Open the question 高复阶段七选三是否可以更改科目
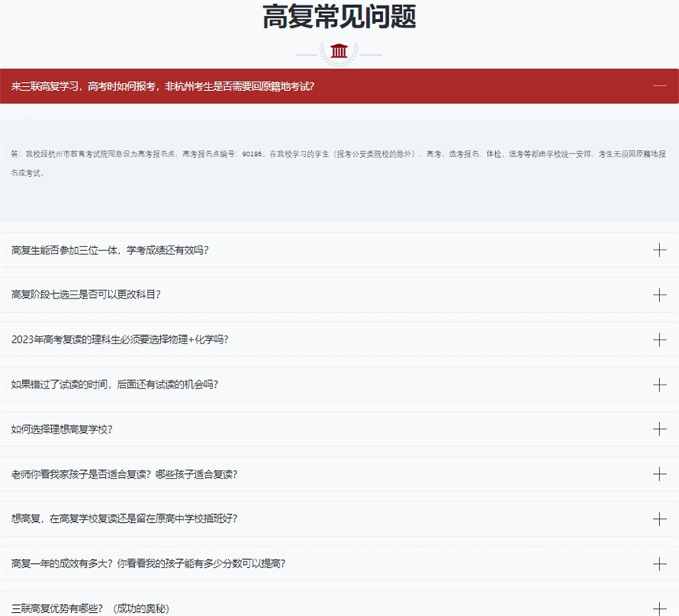 pyautogui.click(x=86, y=295)
